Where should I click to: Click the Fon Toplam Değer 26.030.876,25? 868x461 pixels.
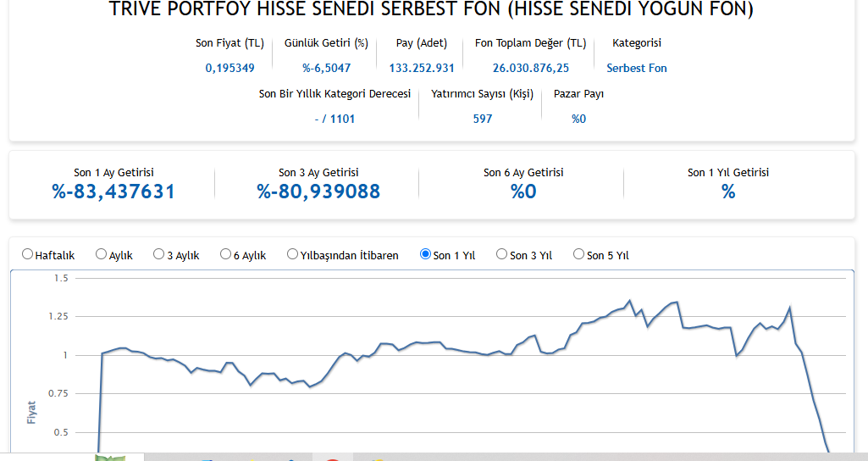click(530, 68)
